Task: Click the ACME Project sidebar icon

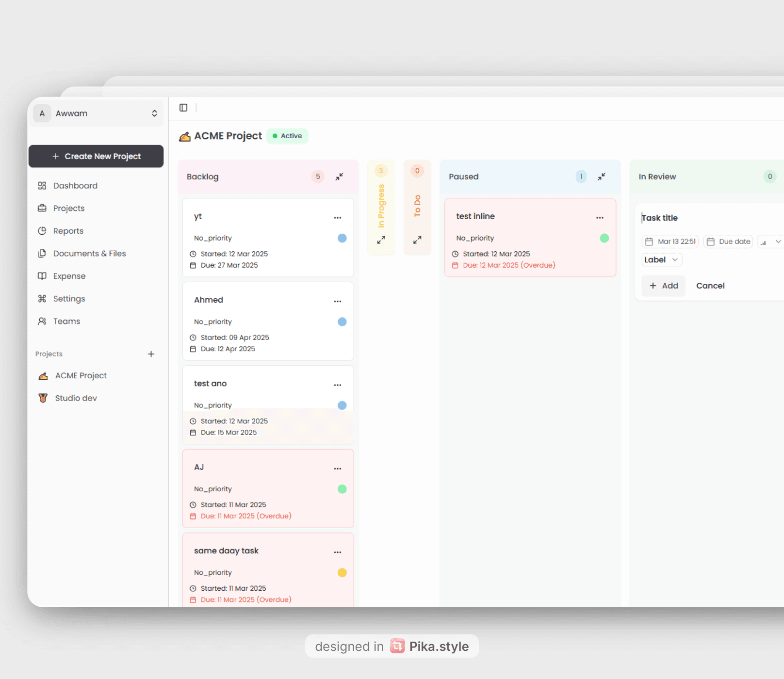Action: click(43, 376)
